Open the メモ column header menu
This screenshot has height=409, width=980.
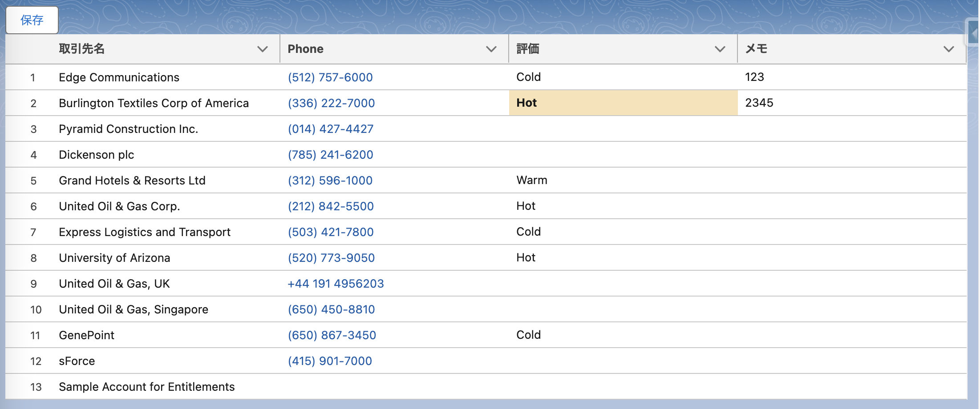[949, 49]
